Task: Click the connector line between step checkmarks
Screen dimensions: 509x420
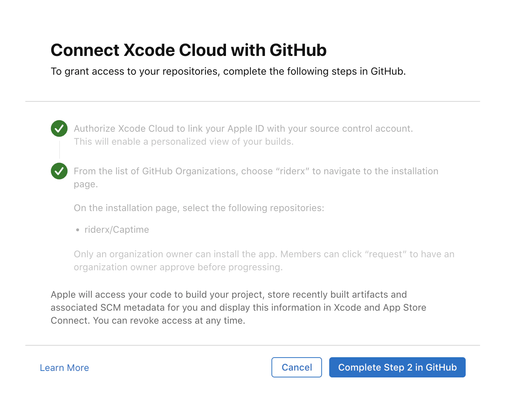Action: coord(59,150)
